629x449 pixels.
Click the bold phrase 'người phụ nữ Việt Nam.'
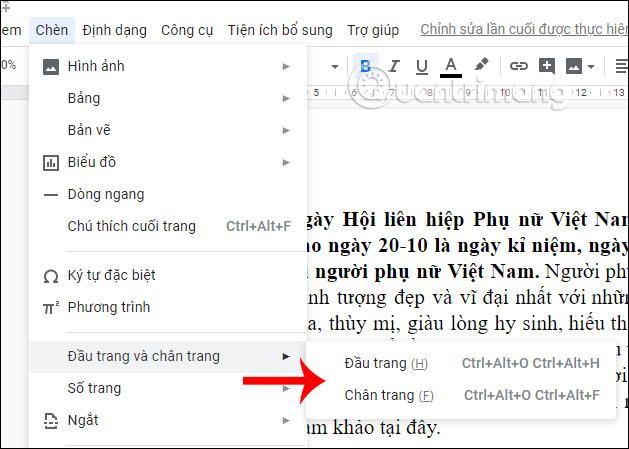coord(427,272)
